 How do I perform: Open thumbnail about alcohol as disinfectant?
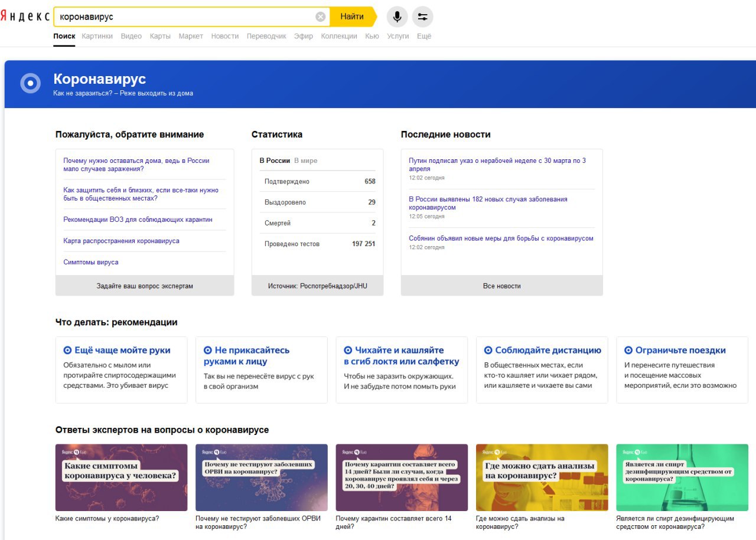click(682, 477)
